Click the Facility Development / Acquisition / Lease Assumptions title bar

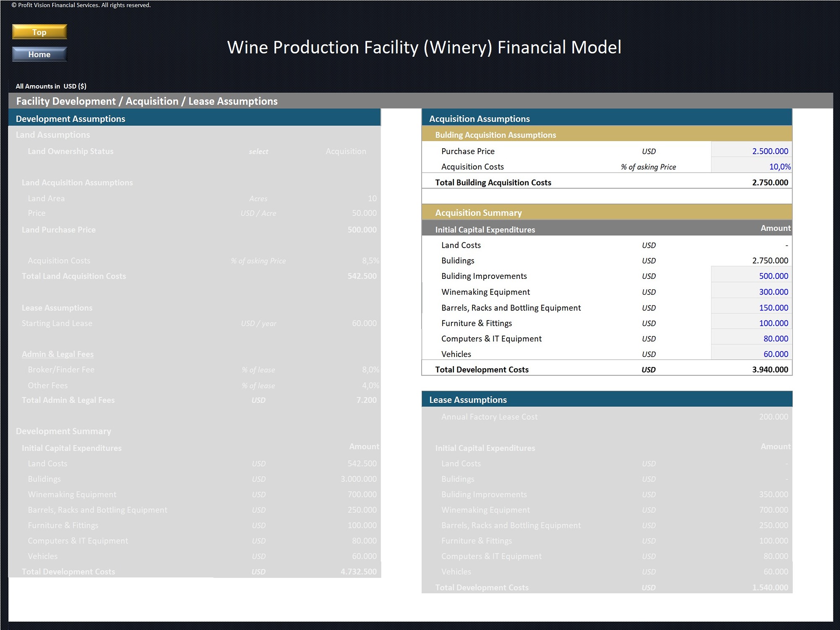click(420, 101)
